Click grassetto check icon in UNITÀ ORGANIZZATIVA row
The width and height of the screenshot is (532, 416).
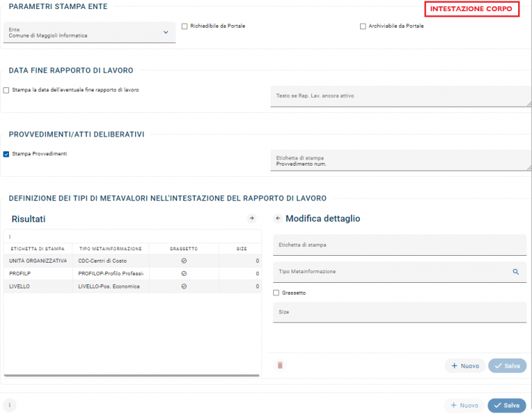(x=184, y=261)
